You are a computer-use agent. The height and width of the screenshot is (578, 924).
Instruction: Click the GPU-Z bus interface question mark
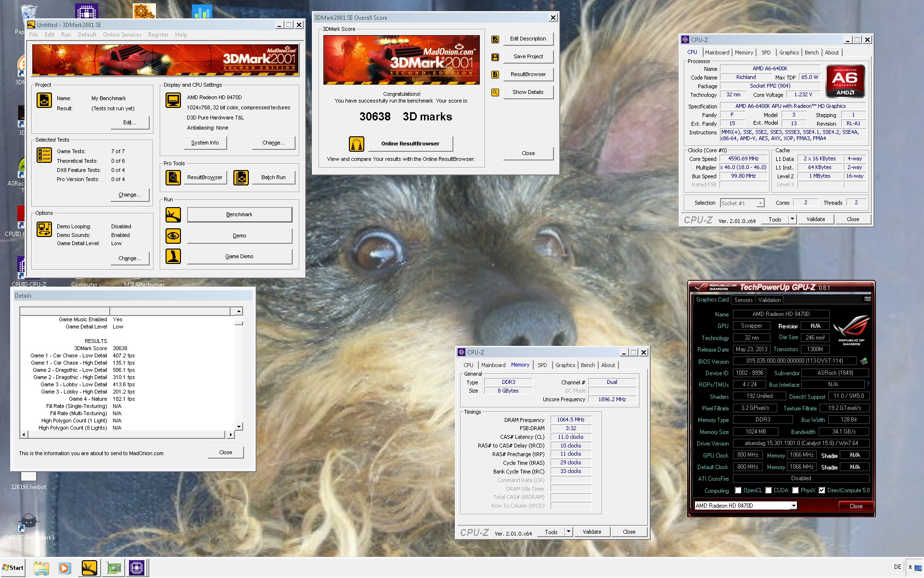point(868,384)
